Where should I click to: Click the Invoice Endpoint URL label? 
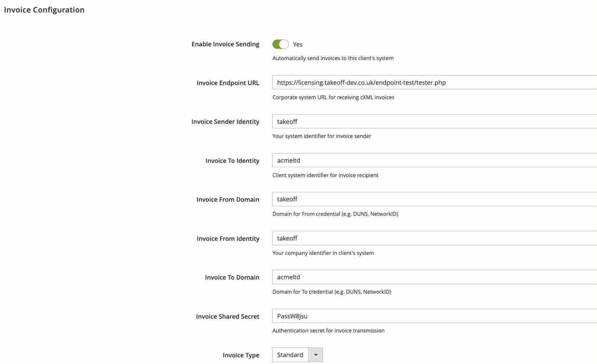coord(228,83)
